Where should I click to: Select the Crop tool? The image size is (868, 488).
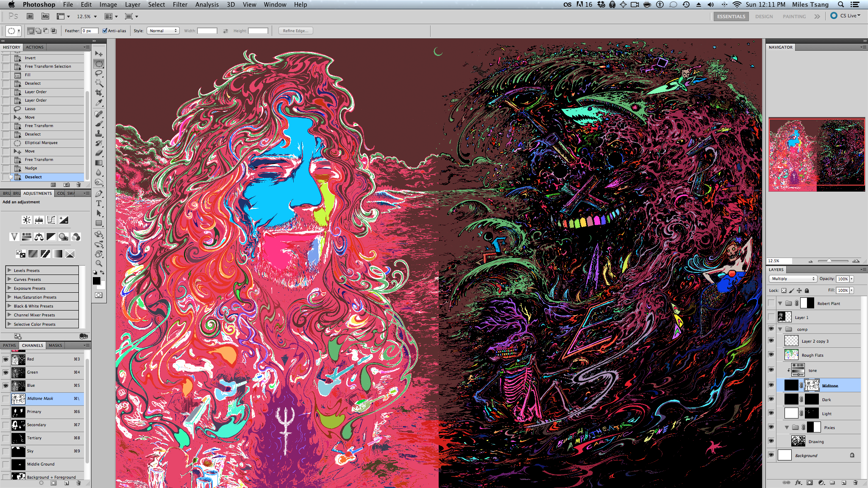click(99, 93)
